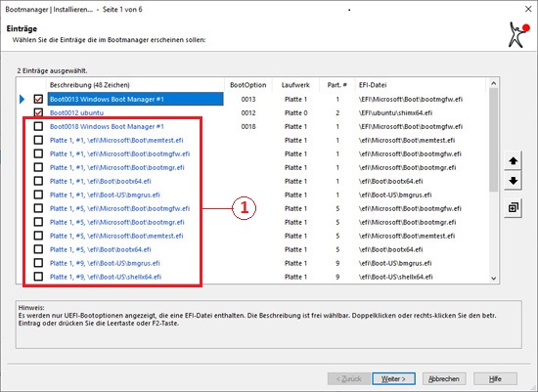538x392 pixels.
Task: Open Hilfe with the help button
Action: 495,379
